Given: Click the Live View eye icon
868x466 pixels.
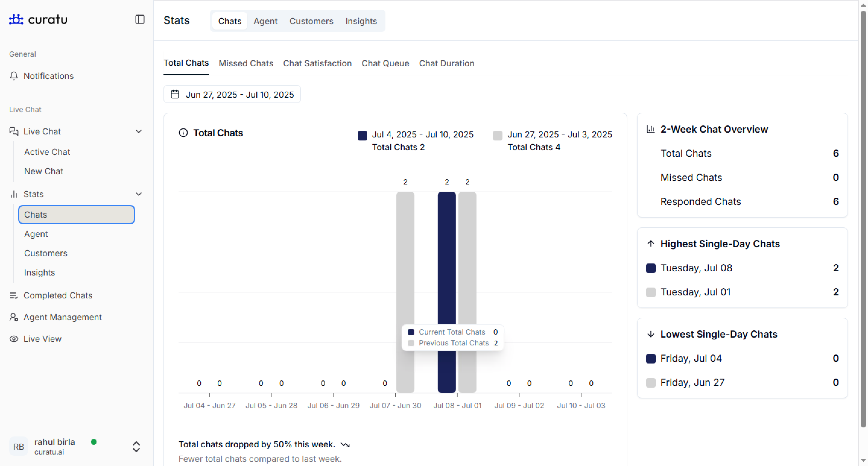Looking at the screenshot, I should [x=14, y=339].
